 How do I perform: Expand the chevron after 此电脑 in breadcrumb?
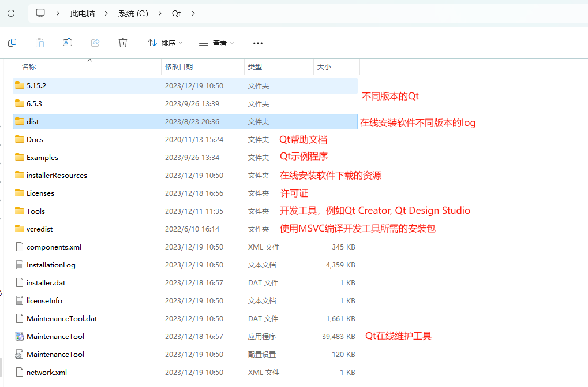pyautogui.click(x=106, y=13)
